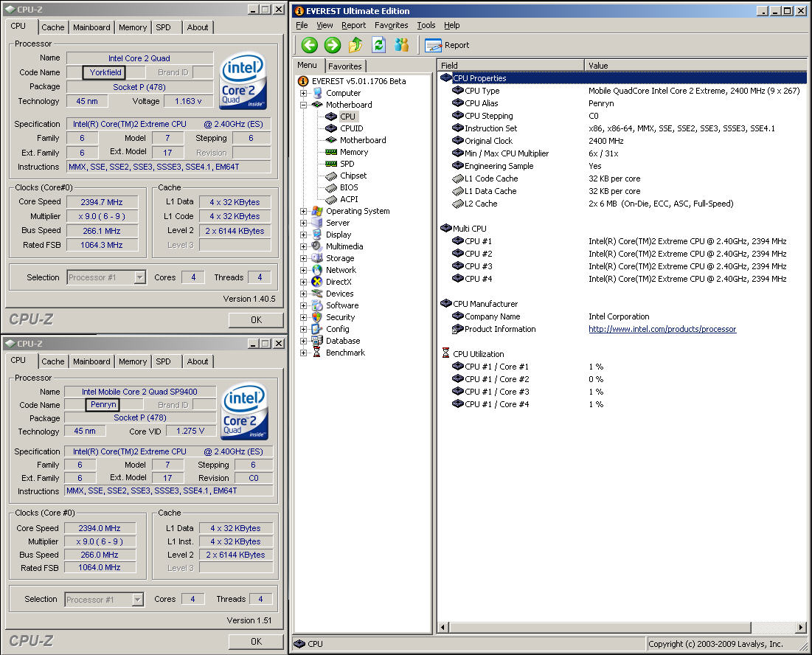This screenshot has height=655, width=812.
Task: Expand the Multimedia tree node
Action: (303, 246)
